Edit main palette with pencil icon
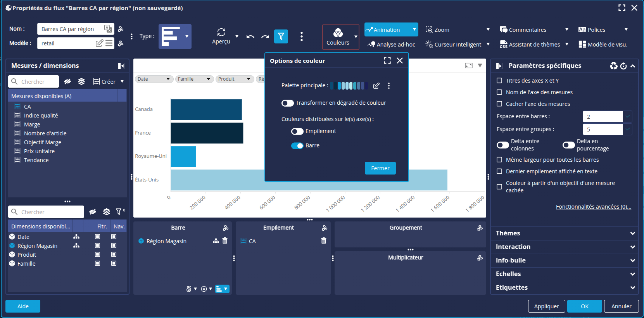 (x=376, y=86)
